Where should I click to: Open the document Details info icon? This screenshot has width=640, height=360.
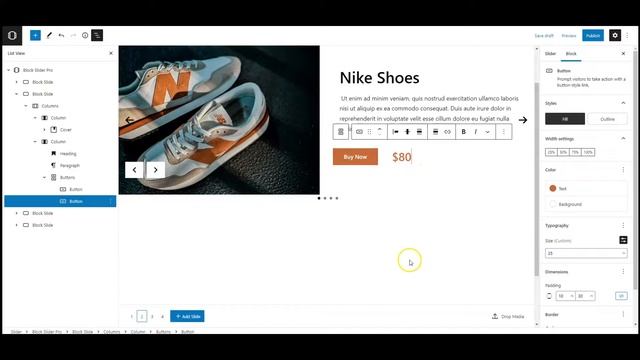pos(85,36)
